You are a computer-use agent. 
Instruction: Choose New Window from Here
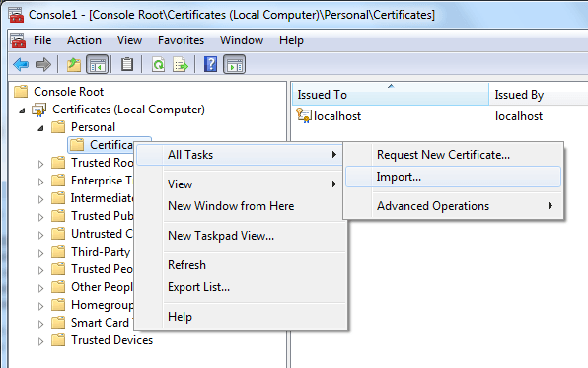(x=240, y=206)
